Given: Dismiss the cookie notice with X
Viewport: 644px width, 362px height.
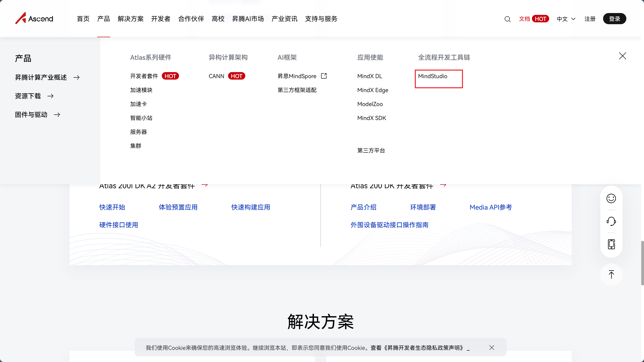Looking at the screenshot, I should tap(491, 348).
